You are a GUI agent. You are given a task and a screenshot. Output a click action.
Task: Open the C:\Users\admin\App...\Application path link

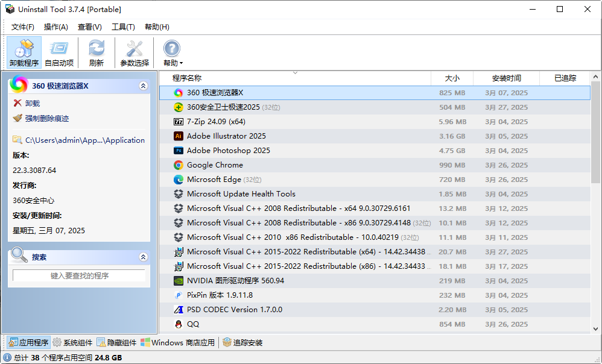[85, 140]
